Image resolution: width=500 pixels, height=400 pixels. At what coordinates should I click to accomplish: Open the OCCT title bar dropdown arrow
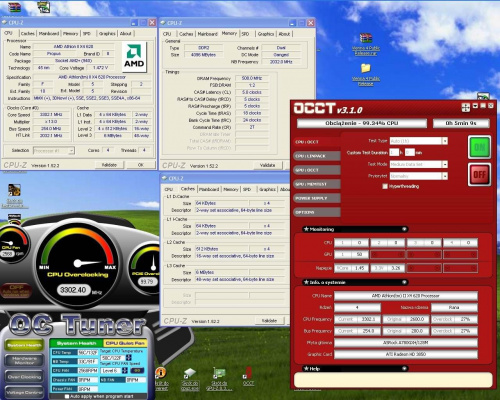475,106
